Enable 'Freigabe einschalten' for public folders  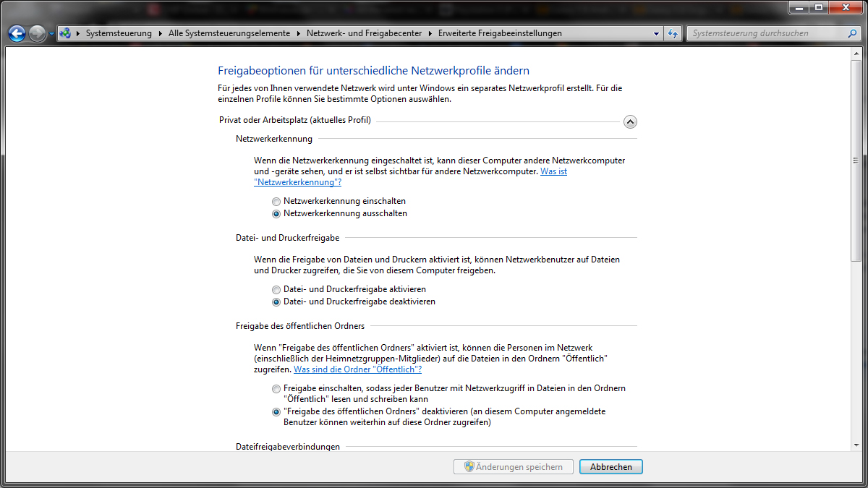(x=276, y=389)
